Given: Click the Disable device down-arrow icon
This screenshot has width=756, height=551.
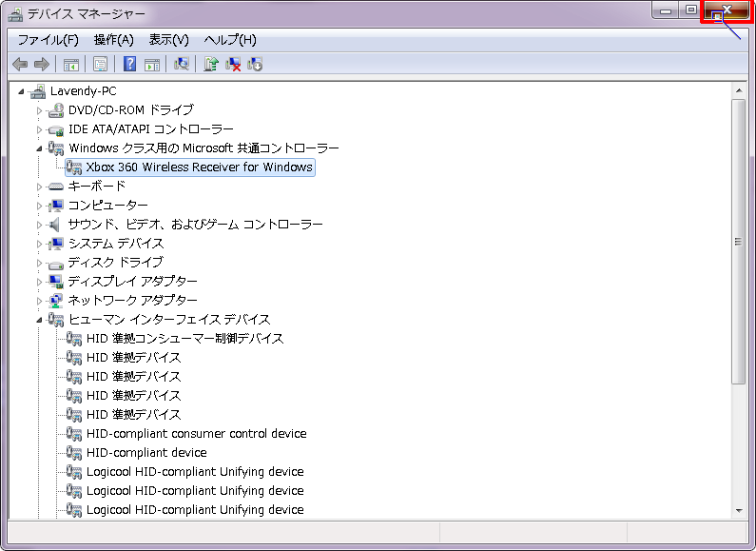Looking at the screenshot, I should [x=255, y=64].
